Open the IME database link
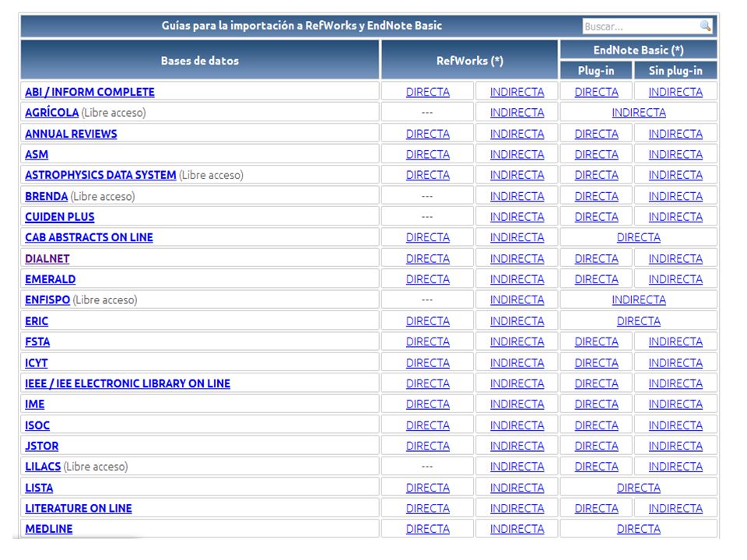This screenshot has width=747, height=560. 35,404
